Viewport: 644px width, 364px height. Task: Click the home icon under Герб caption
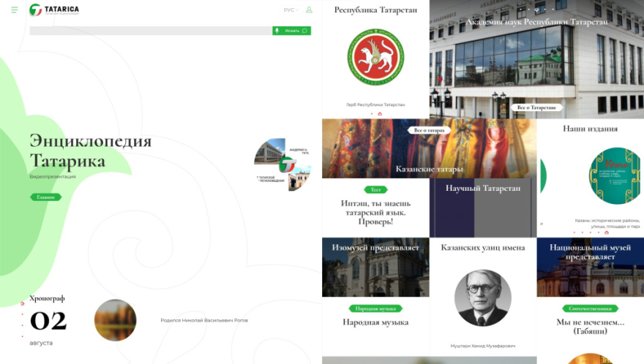point(380,114)
